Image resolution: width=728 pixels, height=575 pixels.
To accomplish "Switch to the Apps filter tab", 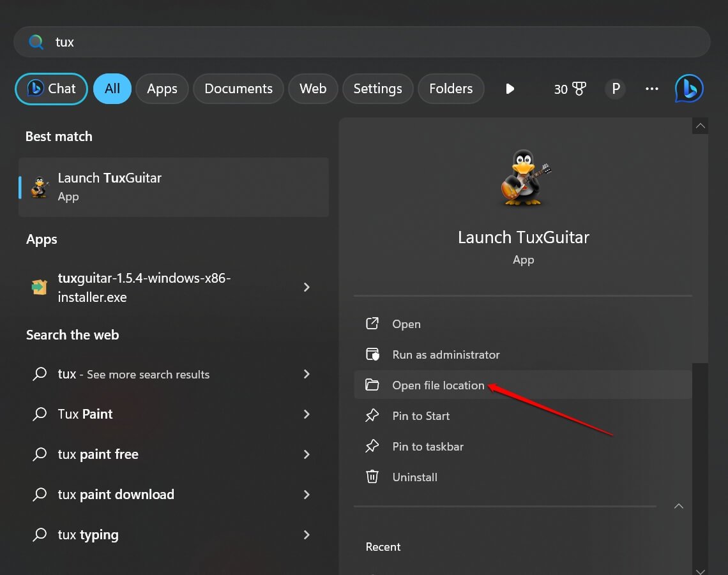I will click(162, 89).
